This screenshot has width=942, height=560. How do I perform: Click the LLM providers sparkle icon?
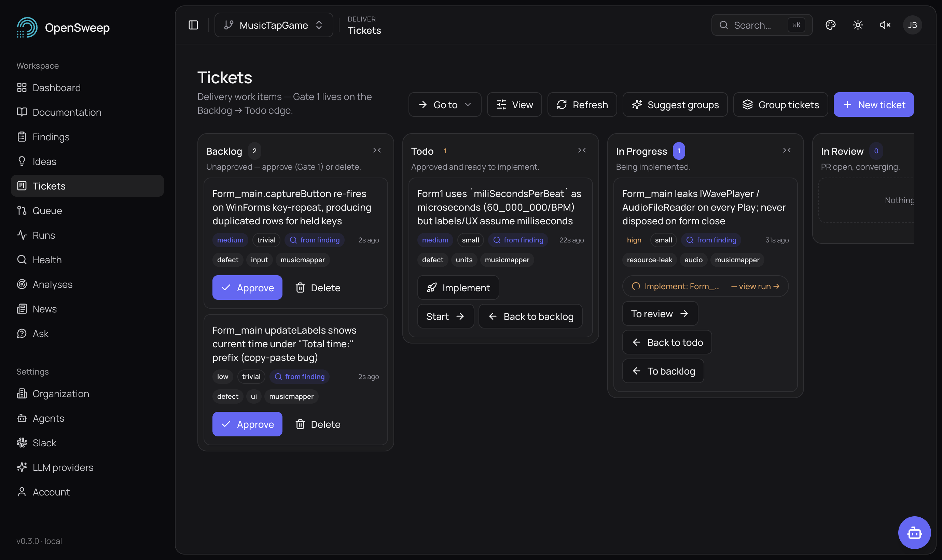coord(22,467)
